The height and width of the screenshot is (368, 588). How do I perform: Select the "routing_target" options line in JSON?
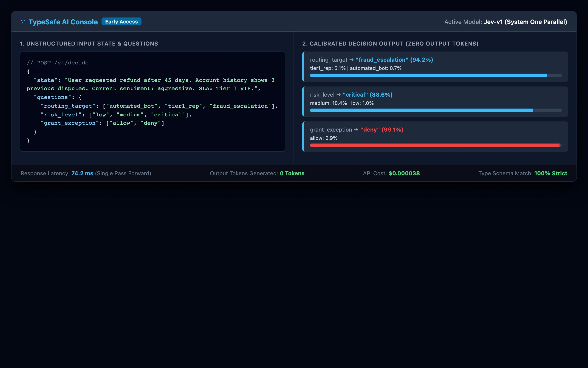159,106
